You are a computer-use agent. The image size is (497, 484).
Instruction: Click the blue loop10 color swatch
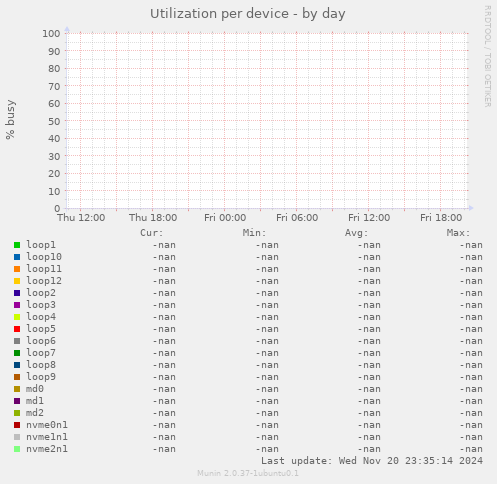(x=17, y=257)
